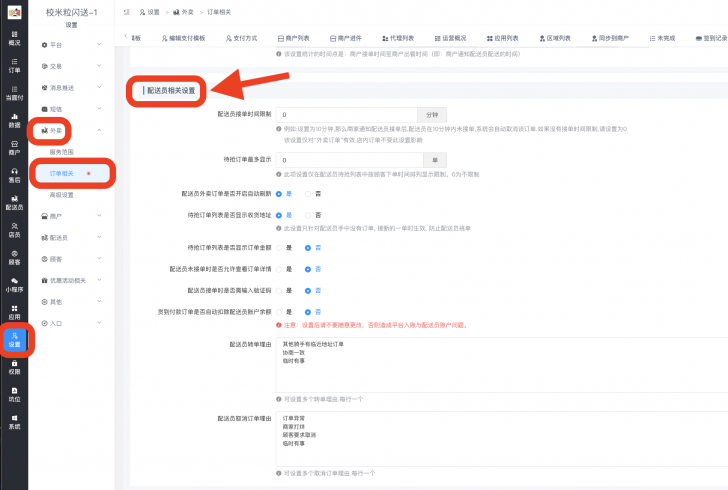The image size is (728, 490).
Task: Expand the 交易 settings group
Action: pyautogui.click(x=72, y=66)
